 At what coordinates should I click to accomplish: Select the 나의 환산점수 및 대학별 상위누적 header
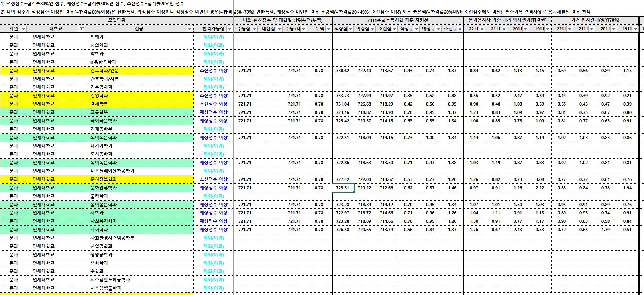point(283,20)
